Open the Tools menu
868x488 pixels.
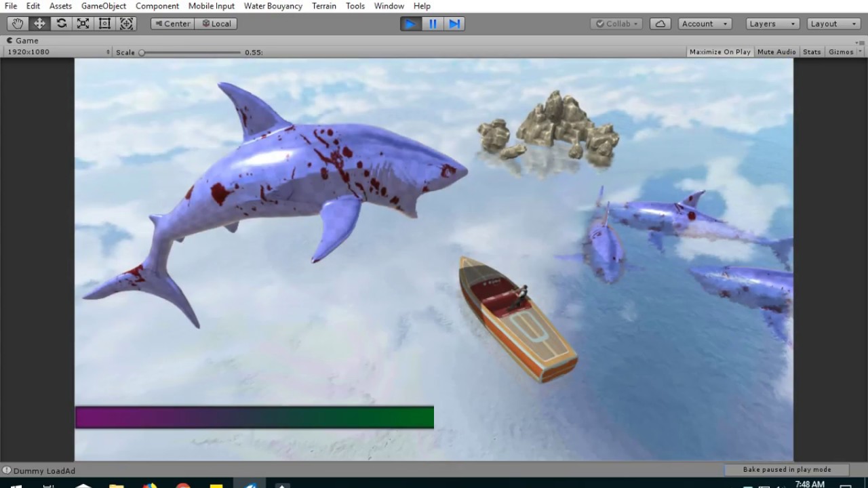(355, 5)
